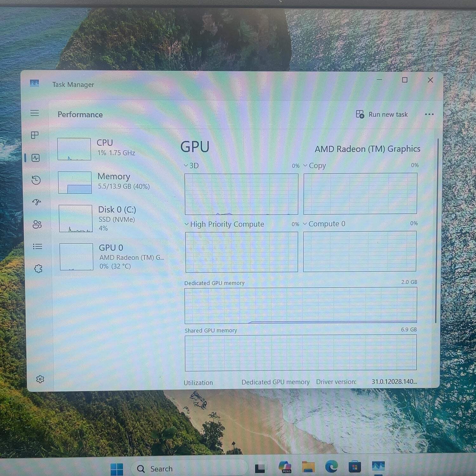Image resolution: width=476 pixels, height=476 pixels.
Task: Open the Users page icon
Action: (37, 224)
